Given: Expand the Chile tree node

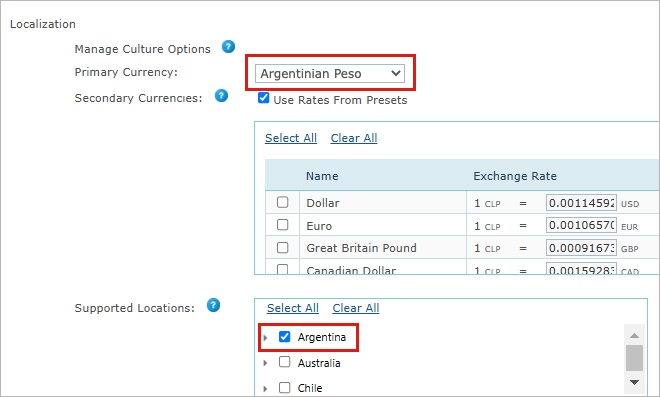Looking at the screenshot, I should pos(265,389).
